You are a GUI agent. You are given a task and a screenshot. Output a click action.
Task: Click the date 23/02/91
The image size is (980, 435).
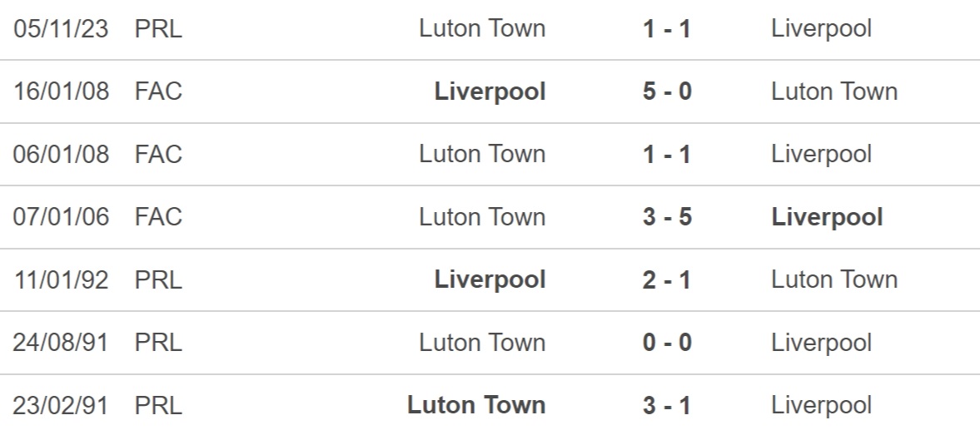tap(62, 406)
